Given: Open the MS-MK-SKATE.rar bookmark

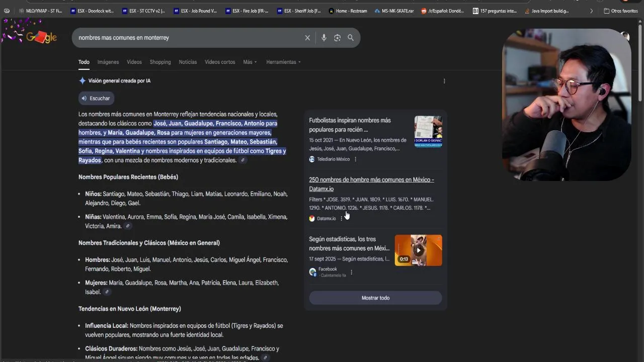Looking at the screenshot, I should [394, 11].
